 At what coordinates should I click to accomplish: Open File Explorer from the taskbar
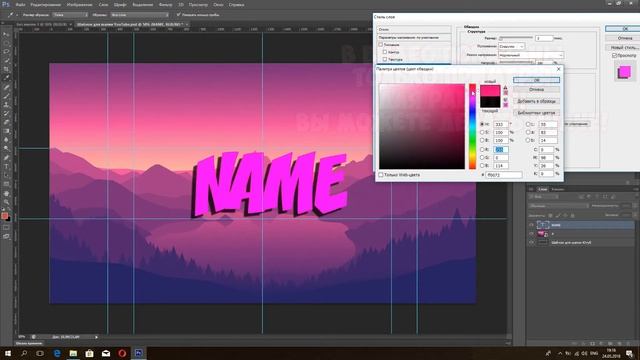coord(73,353)
